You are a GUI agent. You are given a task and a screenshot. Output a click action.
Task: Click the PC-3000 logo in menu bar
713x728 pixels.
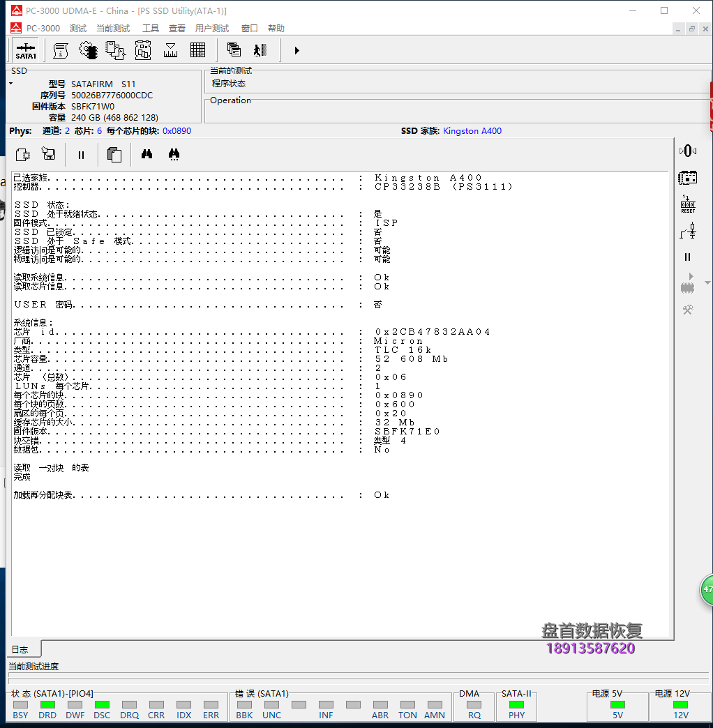[x=16, y=29]
